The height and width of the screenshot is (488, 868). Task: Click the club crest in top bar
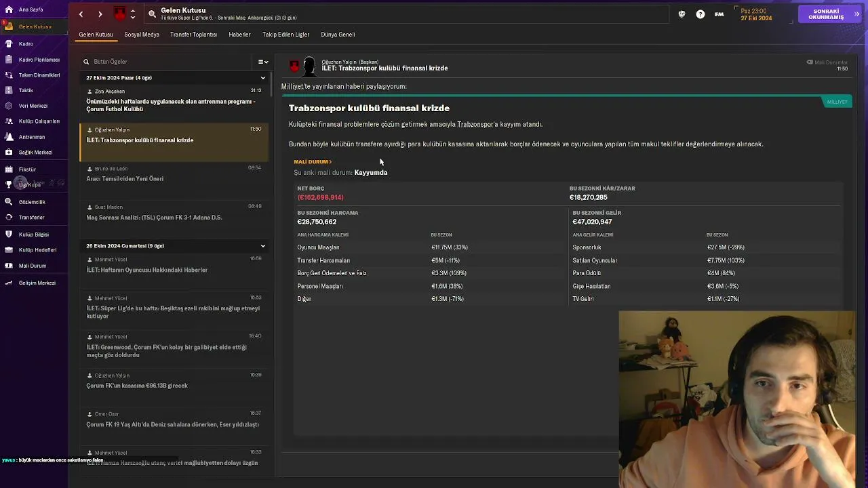tap(120, 14)
